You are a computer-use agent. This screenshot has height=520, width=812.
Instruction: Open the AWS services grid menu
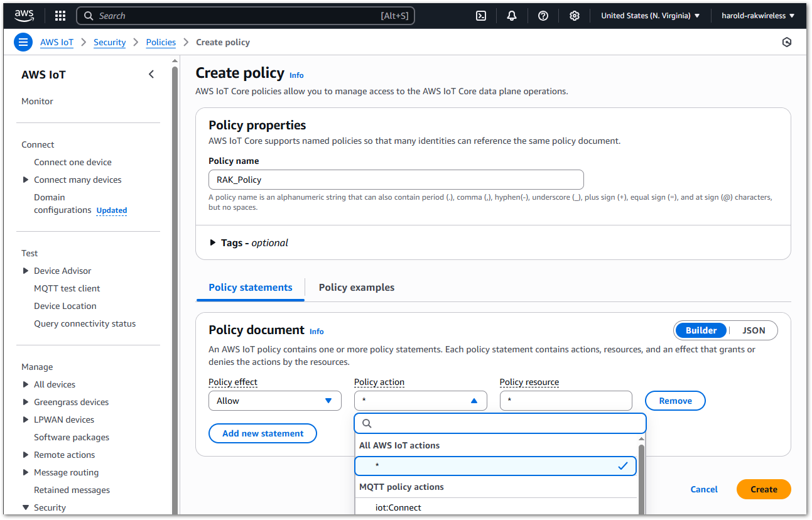[60, 15]
